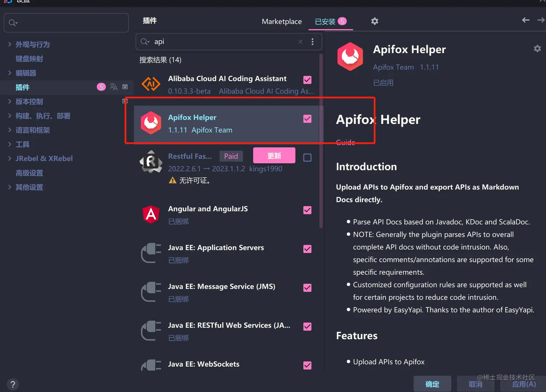Select 插件 in the settings tree
The image size is (546, 392).
(x=22, y=87)
